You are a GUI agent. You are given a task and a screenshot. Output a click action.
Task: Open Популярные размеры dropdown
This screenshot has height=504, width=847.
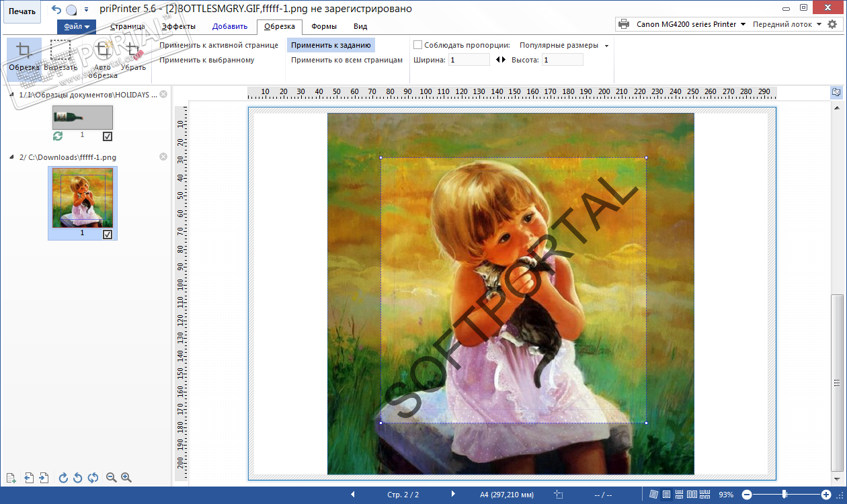click(x=564, y=45)
